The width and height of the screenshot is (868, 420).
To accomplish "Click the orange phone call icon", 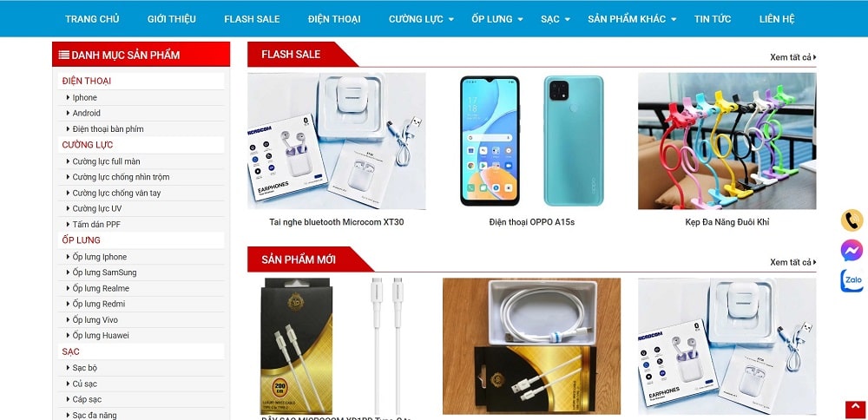I will (852, 220).
